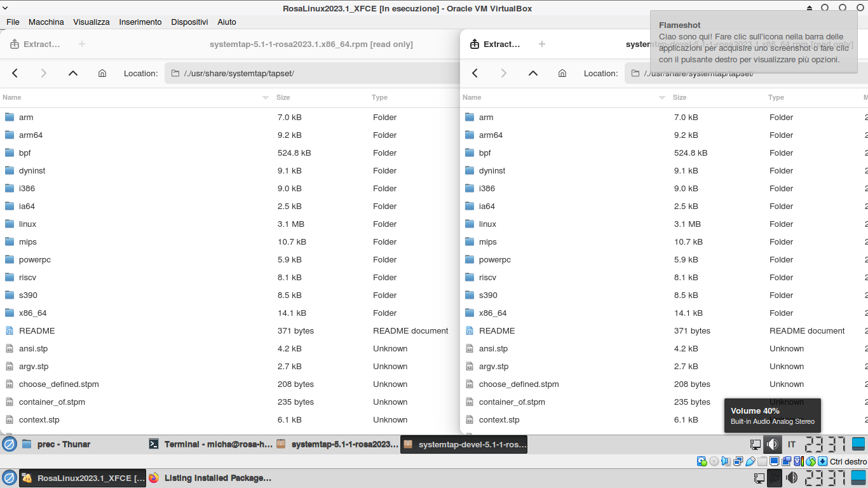
Task: Go up one level in right archive window
Action: point(533,73)
